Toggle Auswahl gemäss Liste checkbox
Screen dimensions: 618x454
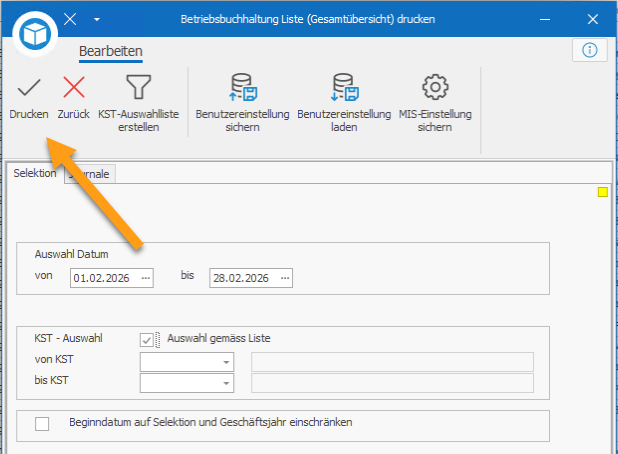point(148,339)
